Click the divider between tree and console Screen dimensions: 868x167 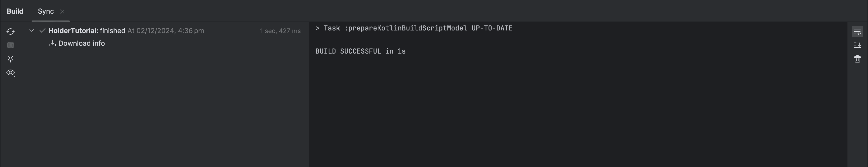pos(309,94)
